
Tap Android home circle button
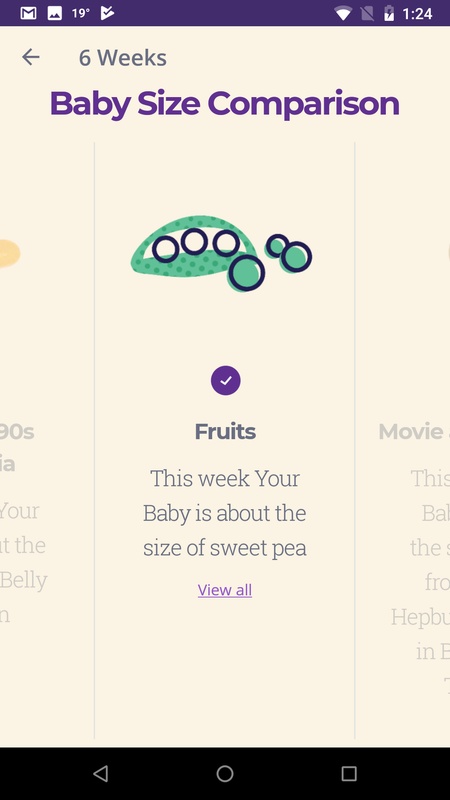tap(224, 773)
